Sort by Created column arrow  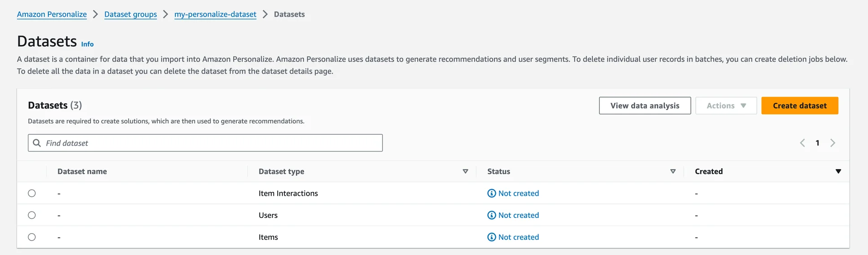[x=838, y=171]
